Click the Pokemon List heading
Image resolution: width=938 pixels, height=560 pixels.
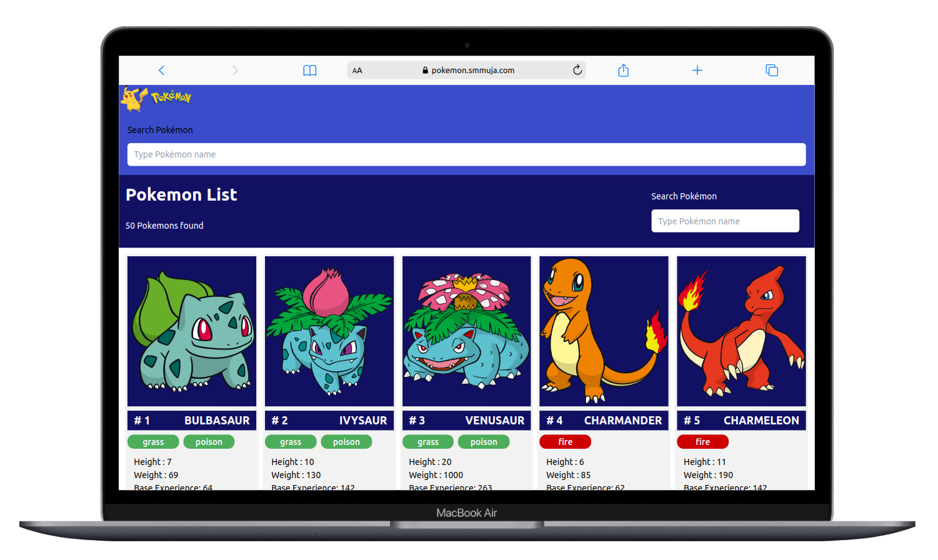coord(181,195)
